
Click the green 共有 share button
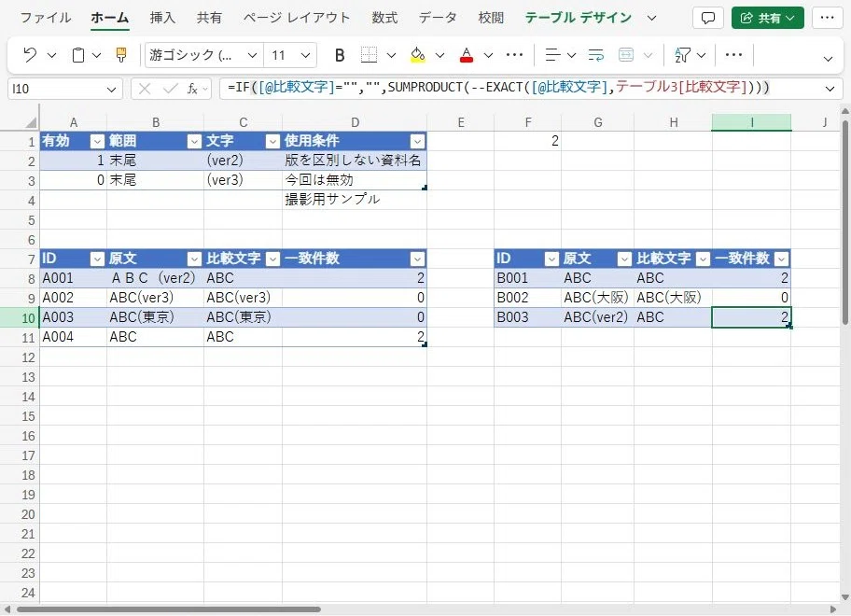pos(767,18)
